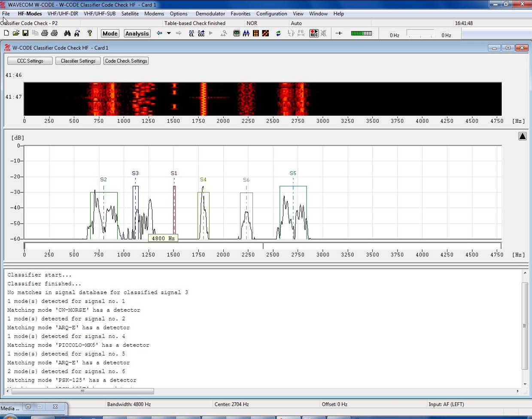The height and width of the screenshot is (419, 532).
Task: Open the Demodulator menu
Action: [x=210, y=14]
